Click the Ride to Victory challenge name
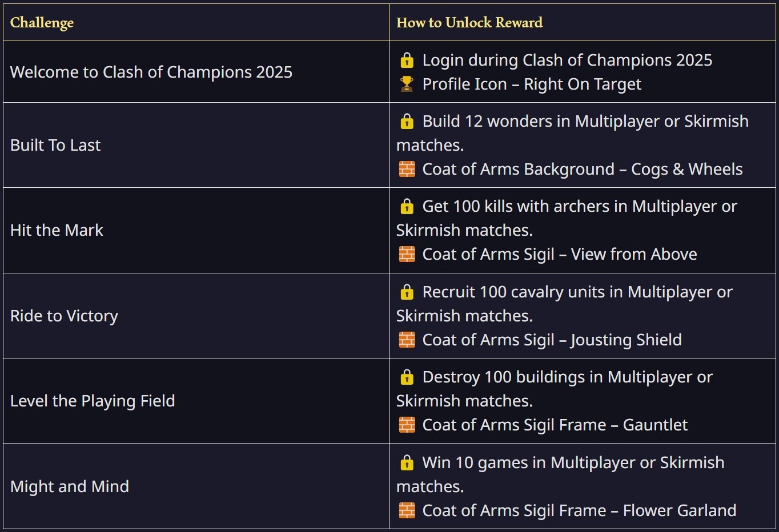 (x=64, y=316)
